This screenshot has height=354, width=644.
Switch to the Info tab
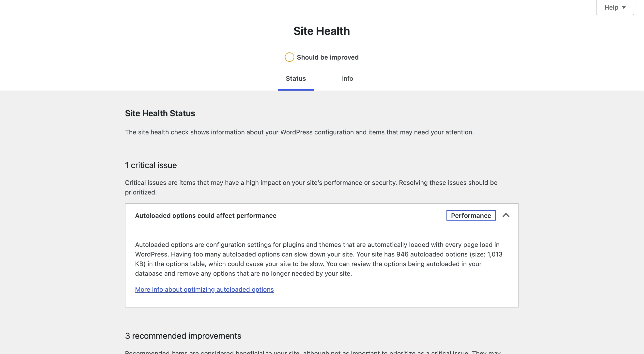click(347, 79)
